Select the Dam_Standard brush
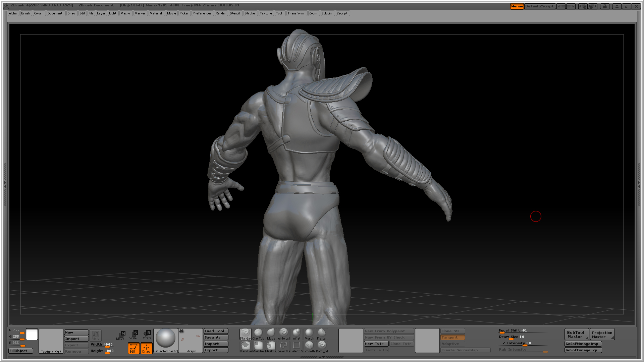 coord(322,347)
